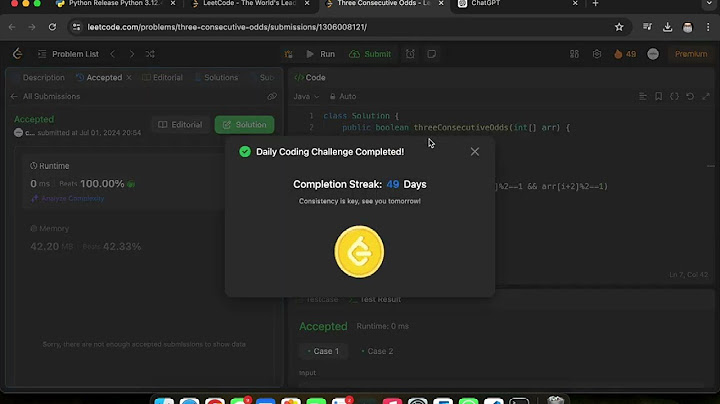Bookmark icon in editor toolbar
720x404 pixels.
point(658,96)
